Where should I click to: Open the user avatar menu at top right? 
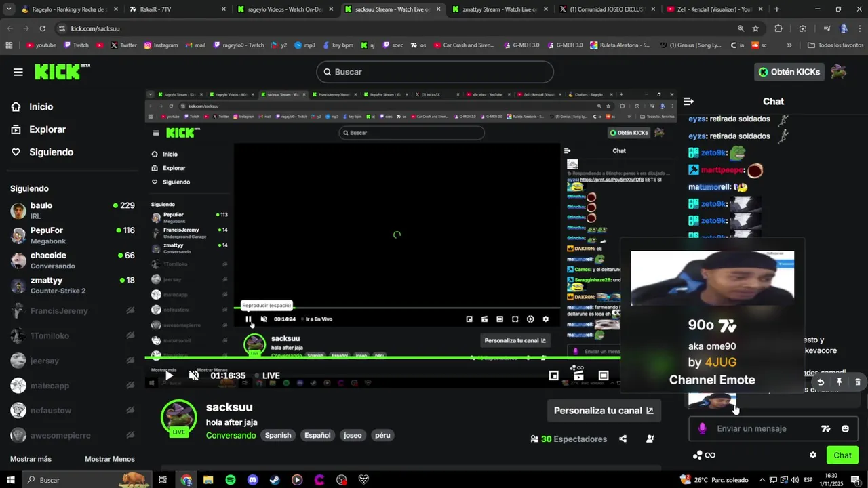(x=839, y=72)
